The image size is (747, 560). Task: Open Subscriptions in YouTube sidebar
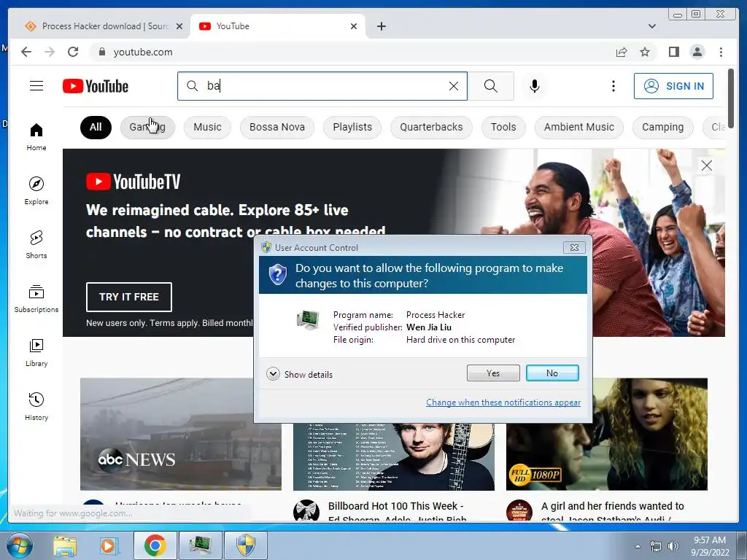(x=36, y=298)
